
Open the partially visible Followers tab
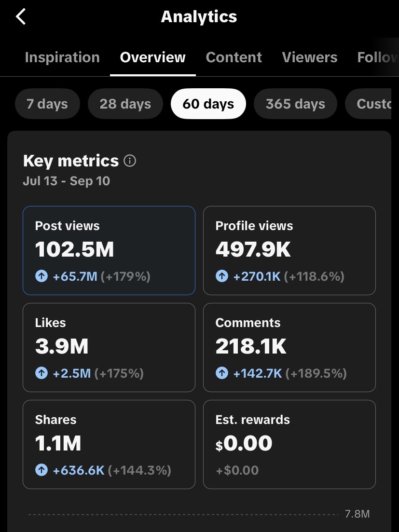click(x=378, y=57)
